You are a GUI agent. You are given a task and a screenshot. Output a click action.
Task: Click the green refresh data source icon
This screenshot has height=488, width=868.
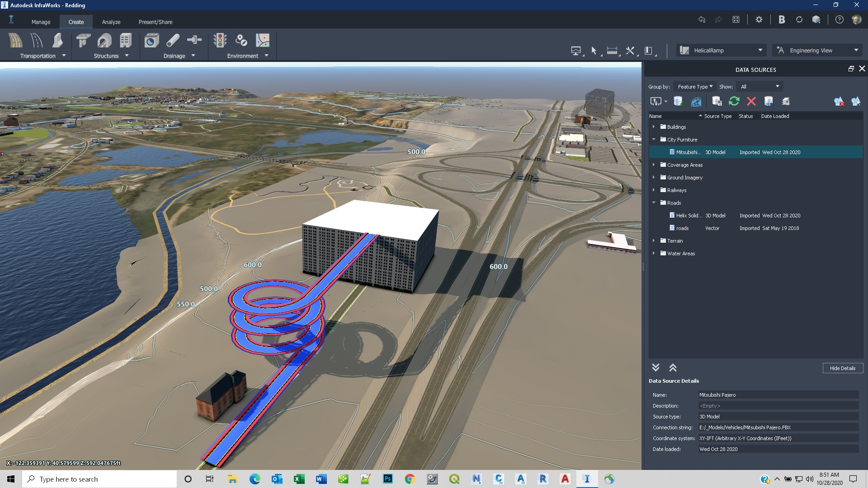click(734, 101)
